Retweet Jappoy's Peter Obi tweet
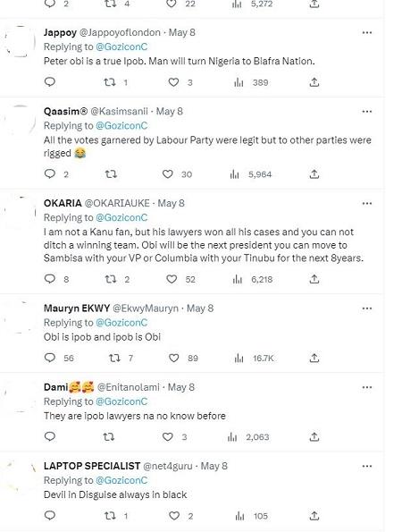Screen dimensions: 402x532 (110, 82)
